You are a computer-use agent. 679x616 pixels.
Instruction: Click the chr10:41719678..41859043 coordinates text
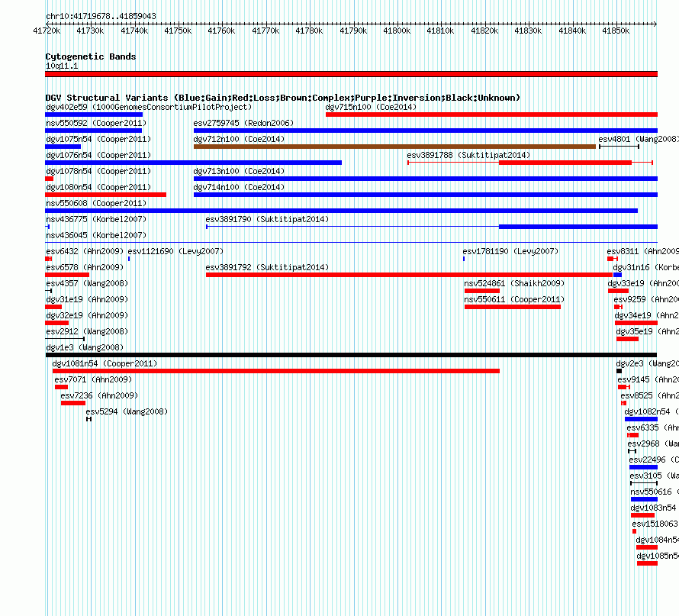click(x=101, y=16)
